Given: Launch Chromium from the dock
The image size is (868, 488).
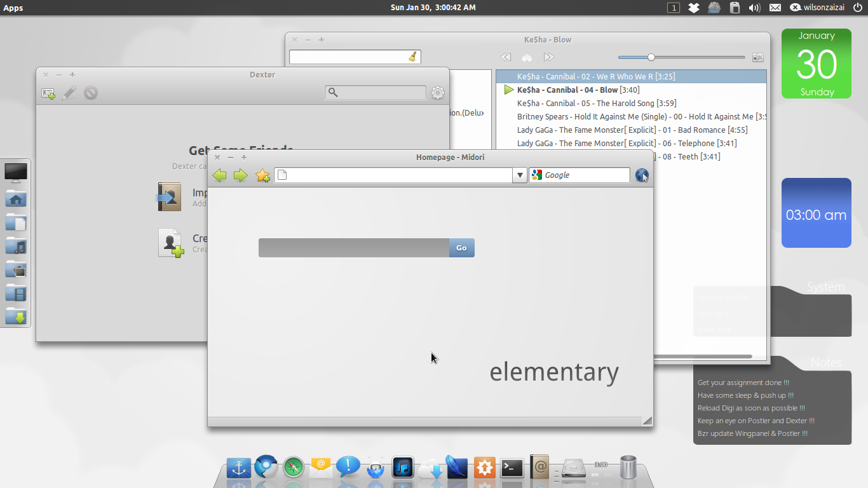Looking at the screenshot, I should click(x=266, y=467).
